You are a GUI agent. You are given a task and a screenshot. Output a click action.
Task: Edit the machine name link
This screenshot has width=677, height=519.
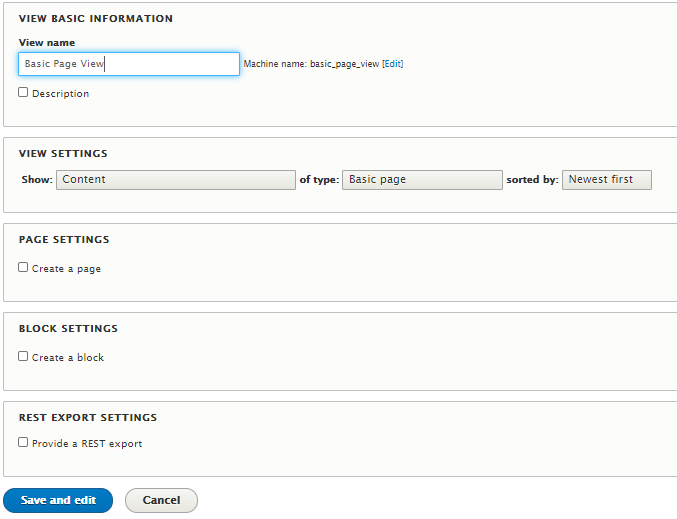[392, 64]
